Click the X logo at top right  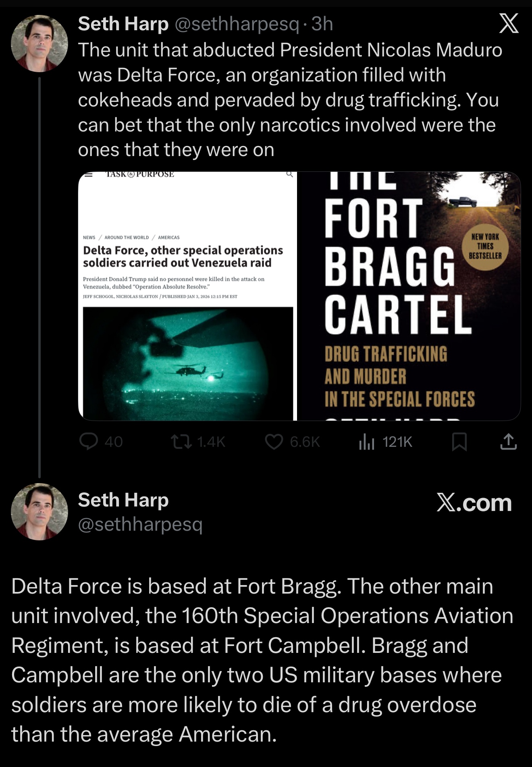pyautogui.click(x=509, y=24)
